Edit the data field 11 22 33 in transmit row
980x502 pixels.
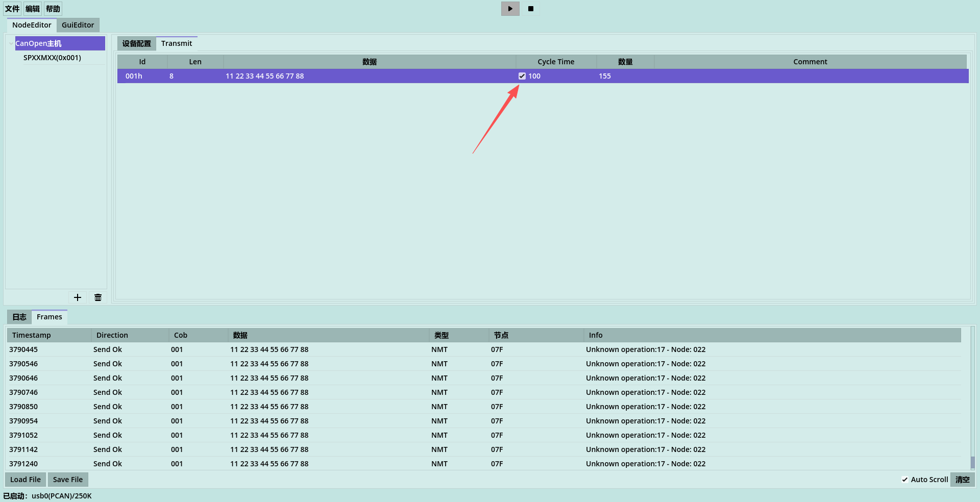369,76
